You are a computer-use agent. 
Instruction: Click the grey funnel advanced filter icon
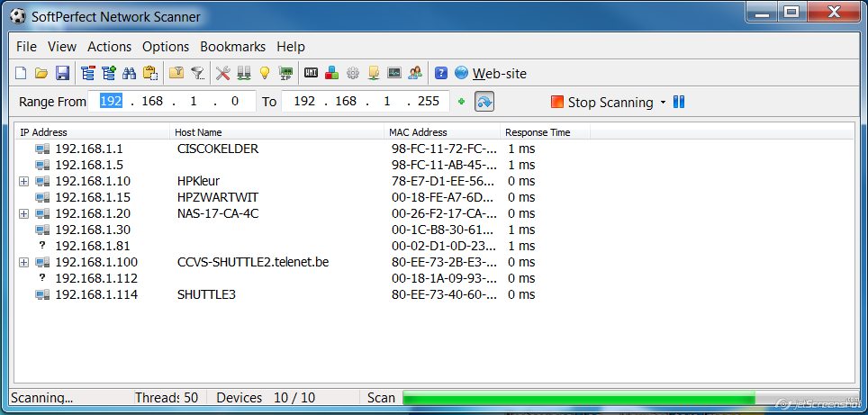197,73
